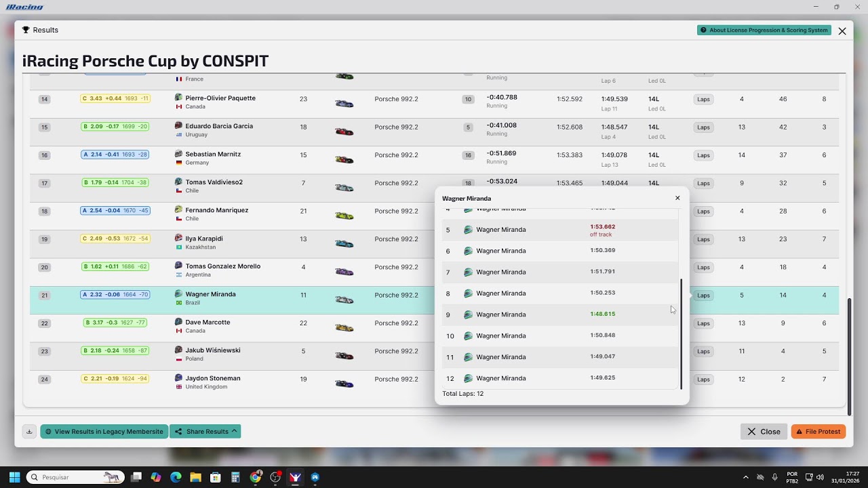Open Laps for Eduardo Barcia Garcia
Viewport: 868px width, 488px height.
click(703, 127)
